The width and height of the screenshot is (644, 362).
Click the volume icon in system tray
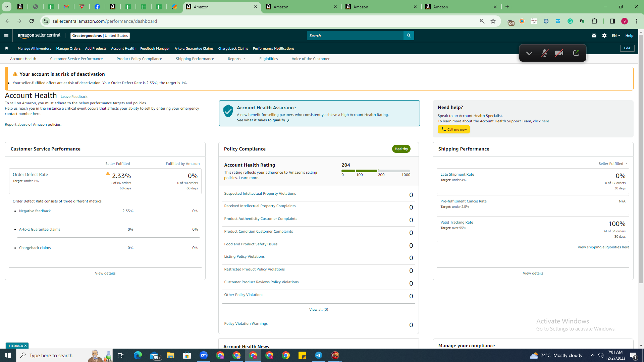601,355
